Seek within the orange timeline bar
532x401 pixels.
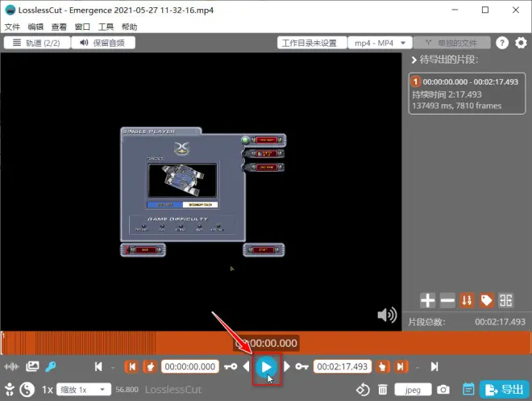coord(266,343)
